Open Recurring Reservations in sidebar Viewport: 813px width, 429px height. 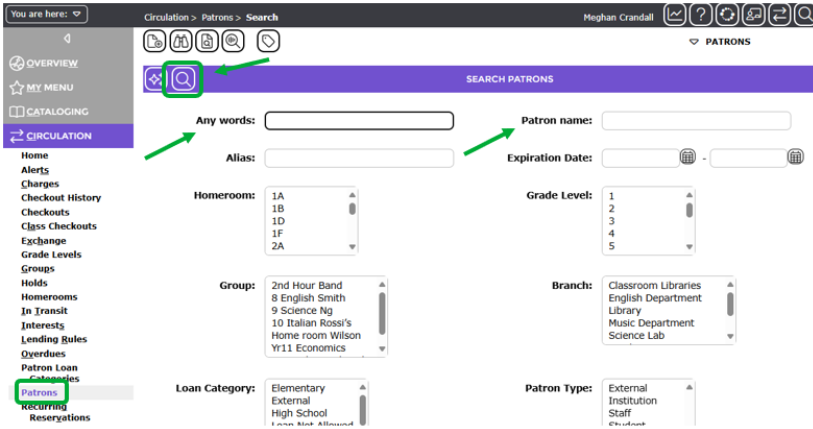[55, 412]
